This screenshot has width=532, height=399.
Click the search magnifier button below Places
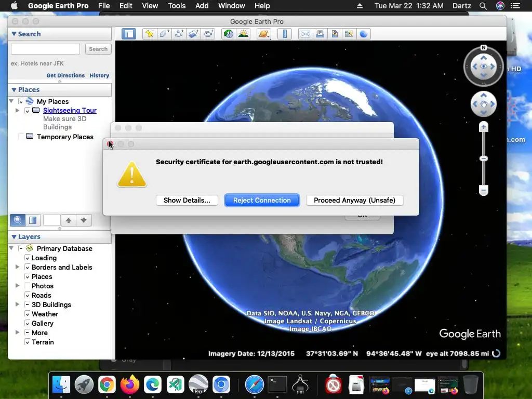pyautogui.click(x=18, y=220)
